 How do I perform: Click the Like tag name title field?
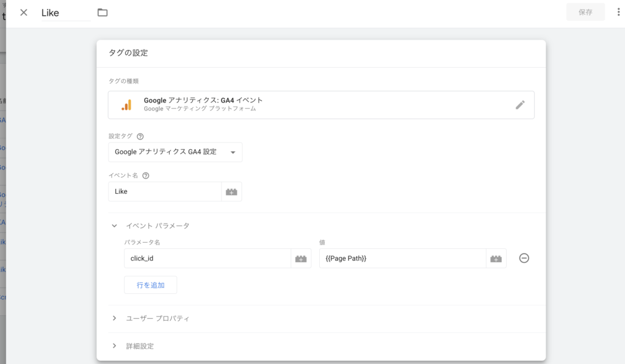(x=66, y=13)
